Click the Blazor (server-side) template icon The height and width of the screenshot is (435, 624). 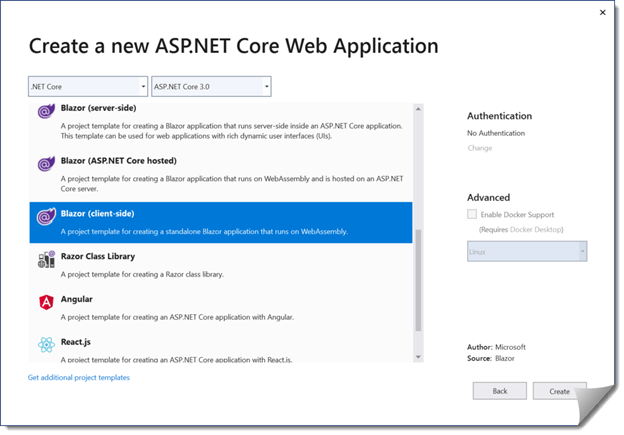coord(46,111)
